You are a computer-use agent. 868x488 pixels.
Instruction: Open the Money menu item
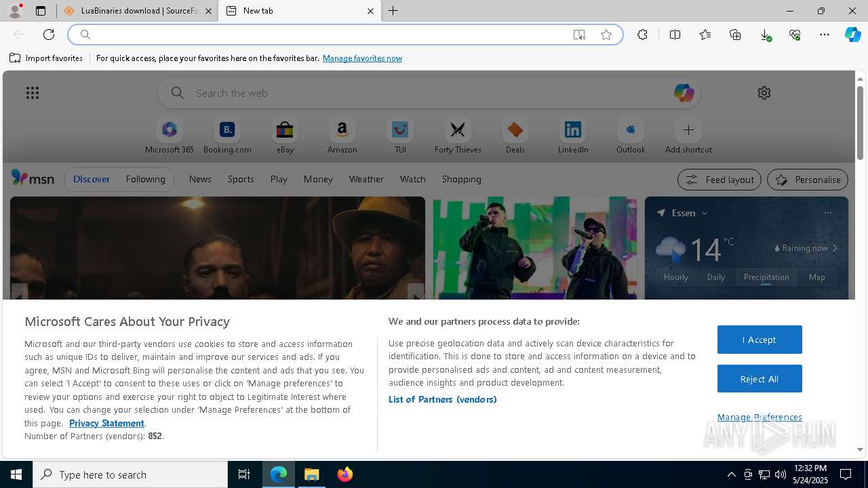318,179
